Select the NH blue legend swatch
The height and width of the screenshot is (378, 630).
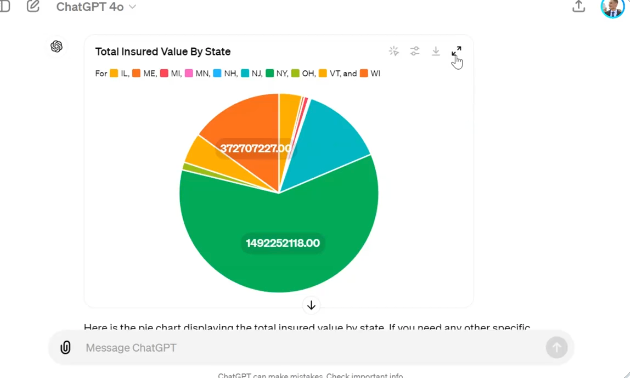(217, 73)
